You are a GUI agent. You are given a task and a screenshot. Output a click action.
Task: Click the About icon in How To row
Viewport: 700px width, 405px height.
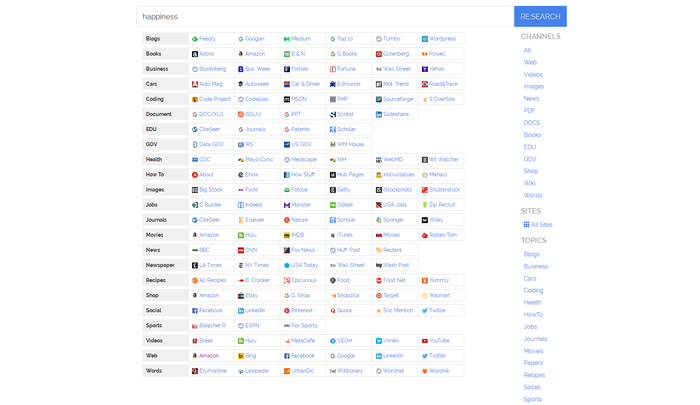pyautogui.click(x=195, y=175)
